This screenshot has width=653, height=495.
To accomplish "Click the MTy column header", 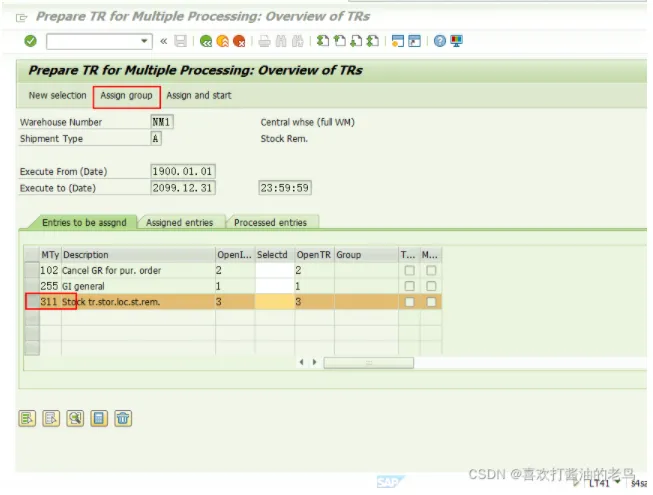I will pos(50,255).
